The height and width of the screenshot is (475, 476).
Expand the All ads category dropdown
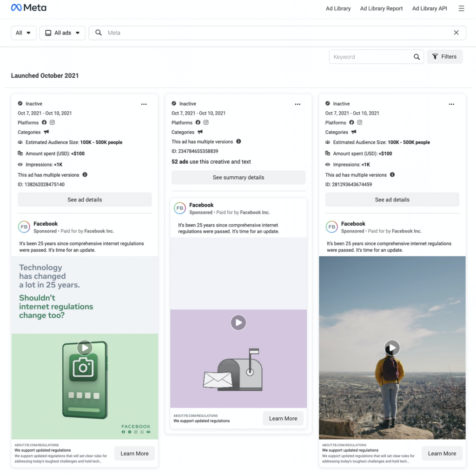pos(62,33)
